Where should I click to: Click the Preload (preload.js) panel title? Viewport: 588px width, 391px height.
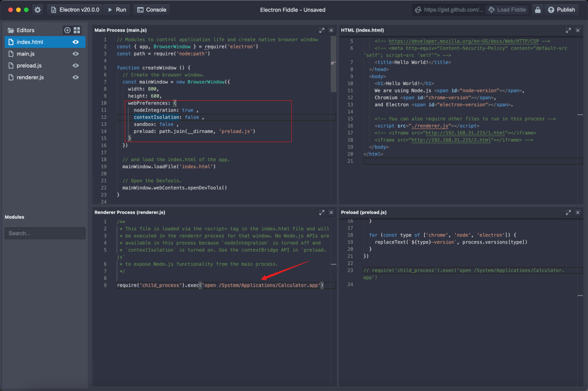point(364,212)
